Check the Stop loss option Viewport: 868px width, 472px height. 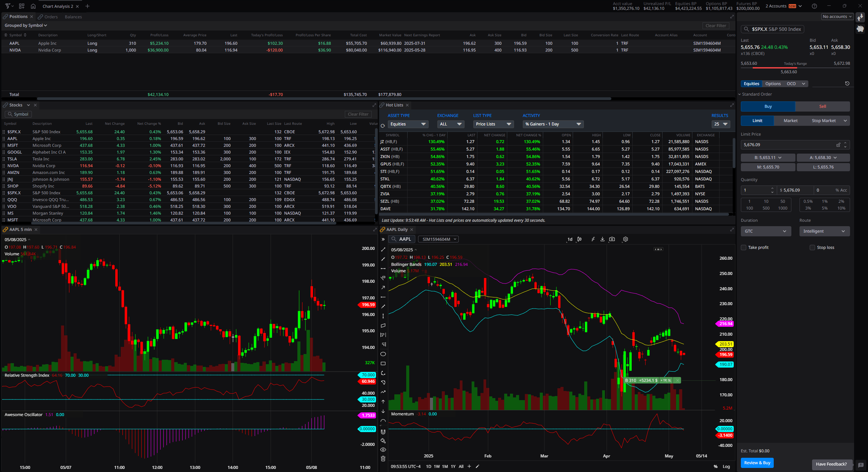[x=812, y=248]
